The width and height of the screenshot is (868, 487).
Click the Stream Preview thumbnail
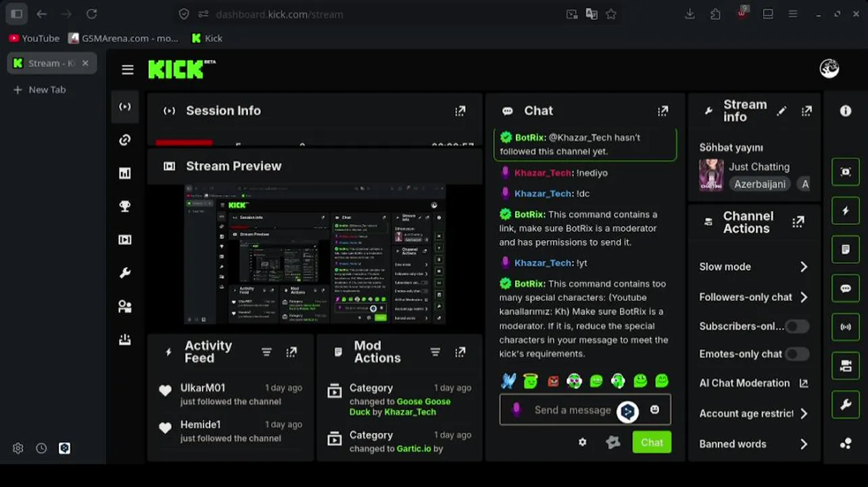[315, 254]
